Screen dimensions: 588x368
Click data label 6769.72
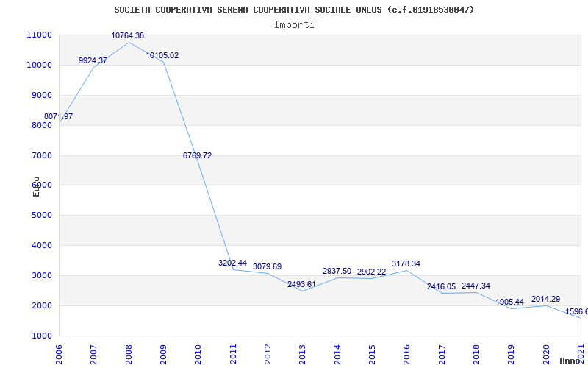pos(197,155)
